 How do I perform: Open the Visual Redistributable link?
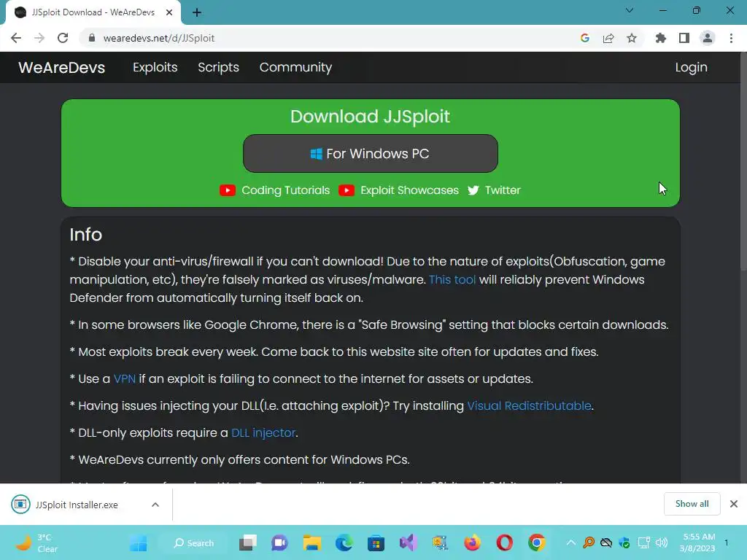529,405
